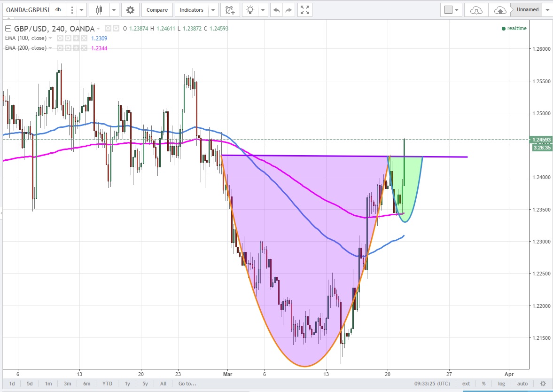Open the ideas lightbulb icon
This screenshot has height=392, width=553.
pyautogui.click(x=251, y=10)
